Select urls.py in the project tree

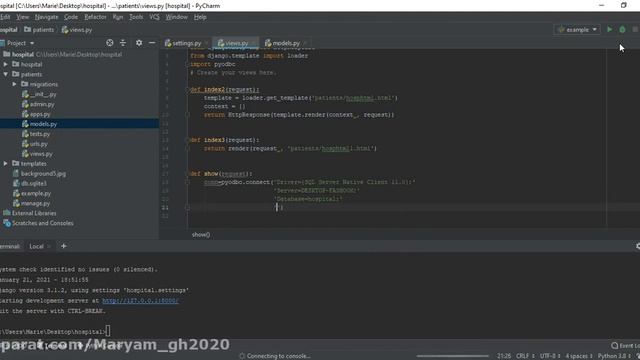click(35, 144)
